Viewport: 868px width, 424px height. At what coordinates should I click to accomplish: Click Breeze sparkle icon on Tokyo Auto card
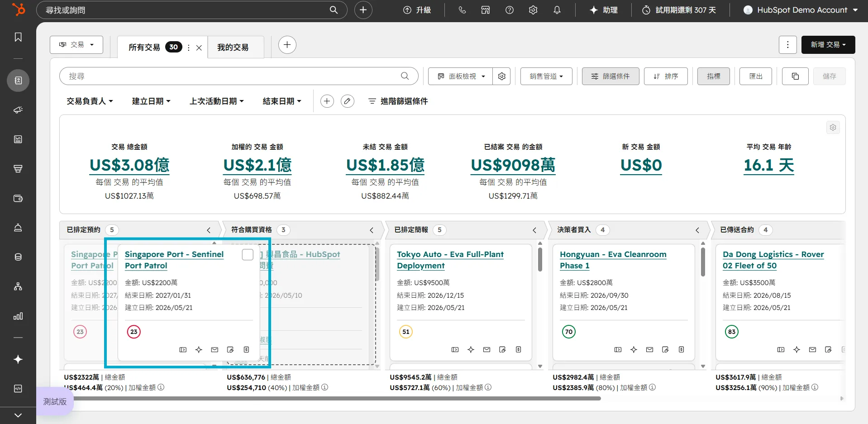(471, 350)
